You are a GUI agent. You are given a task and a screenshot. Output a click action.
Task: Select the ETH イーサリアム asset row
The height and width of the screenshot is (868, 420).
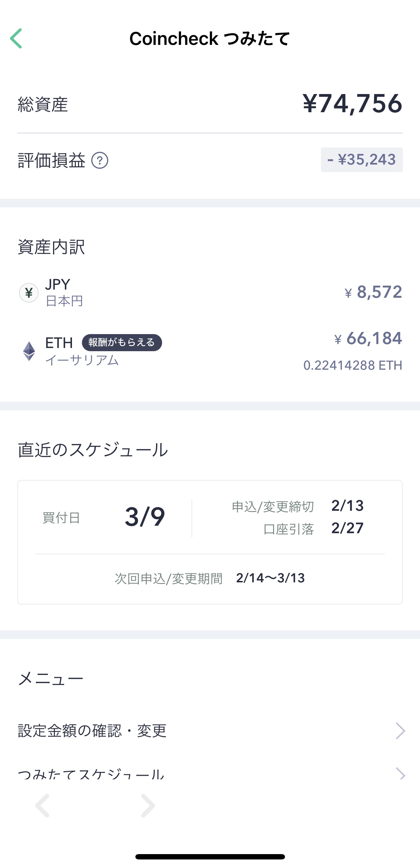210,351
